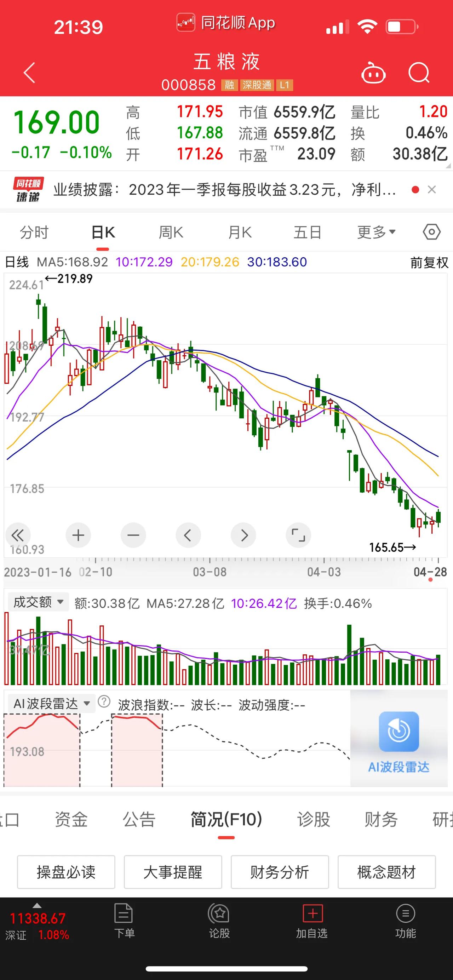Viewport: 453px width, 980px height.
Task: Tap the 165.65 low price marker
Action: click(392, 548)
